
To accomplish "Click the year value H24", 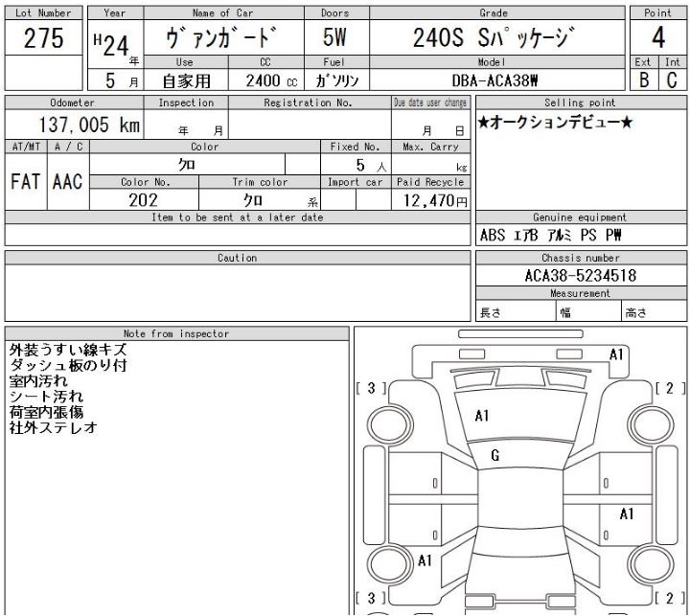I will [111, 45].
